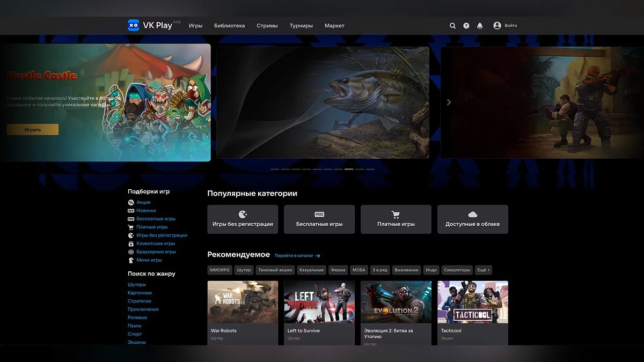Follow the Перейти в каталог link
The image size is (644, 362).
click(297, 256)
